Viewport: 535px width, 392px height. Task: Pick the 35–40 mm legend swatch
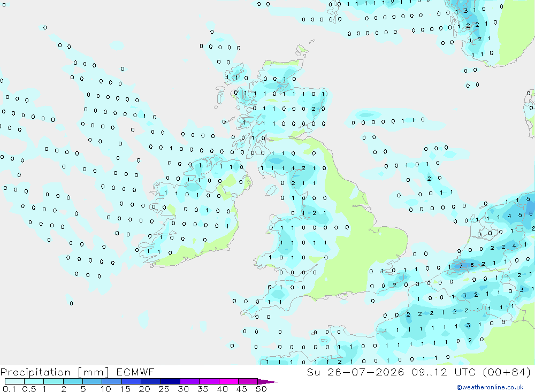click(209, 381)
